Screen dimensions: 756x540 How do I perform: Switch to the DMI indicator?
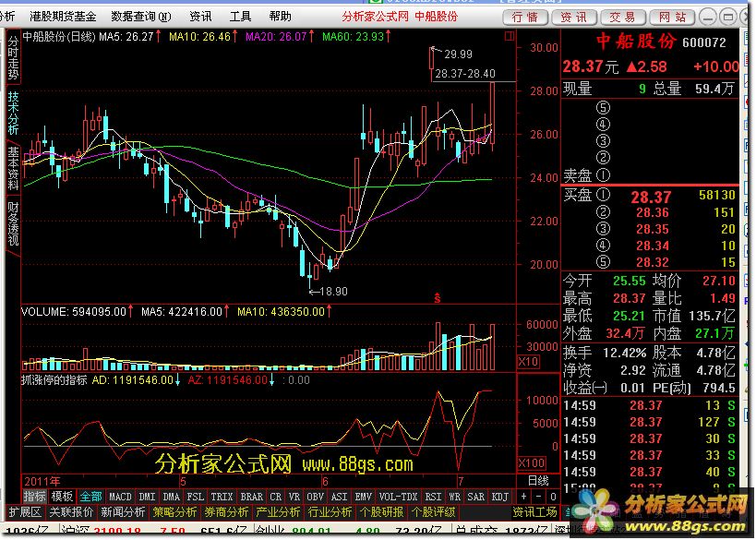pyautogui.click(x=147, y=496)
